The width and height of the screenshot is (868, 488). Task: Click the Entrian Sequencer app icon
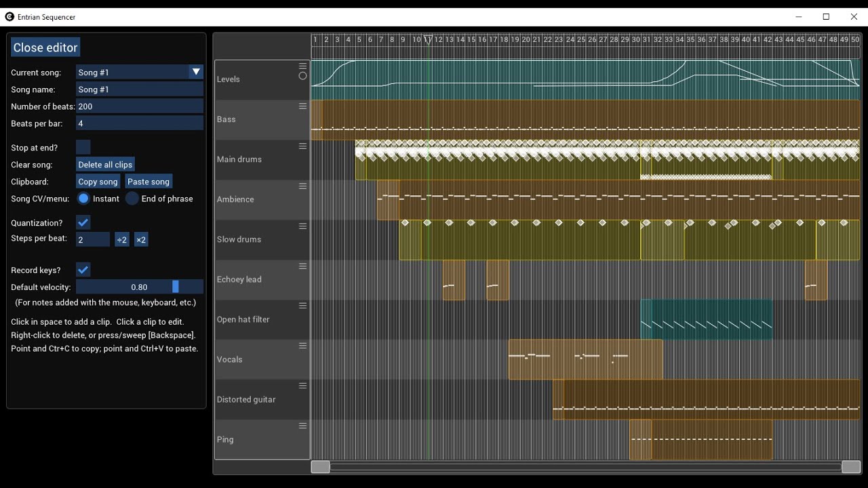[9, 17]
